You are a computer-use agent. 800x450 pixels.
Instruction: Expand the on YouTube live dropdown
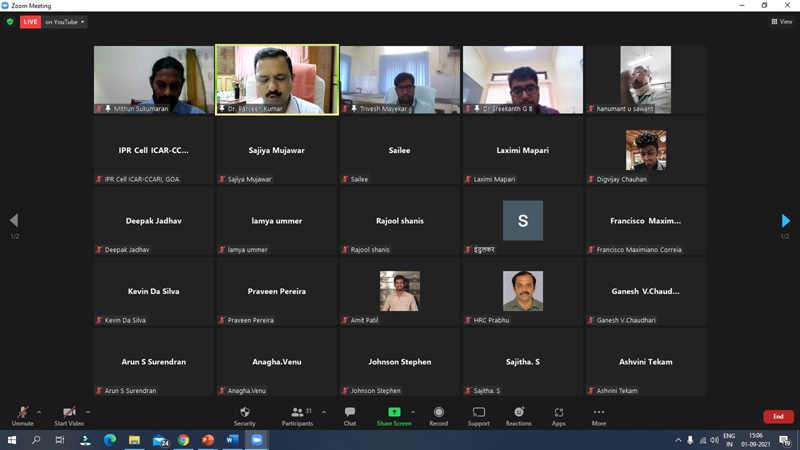[x=65, y=22]
